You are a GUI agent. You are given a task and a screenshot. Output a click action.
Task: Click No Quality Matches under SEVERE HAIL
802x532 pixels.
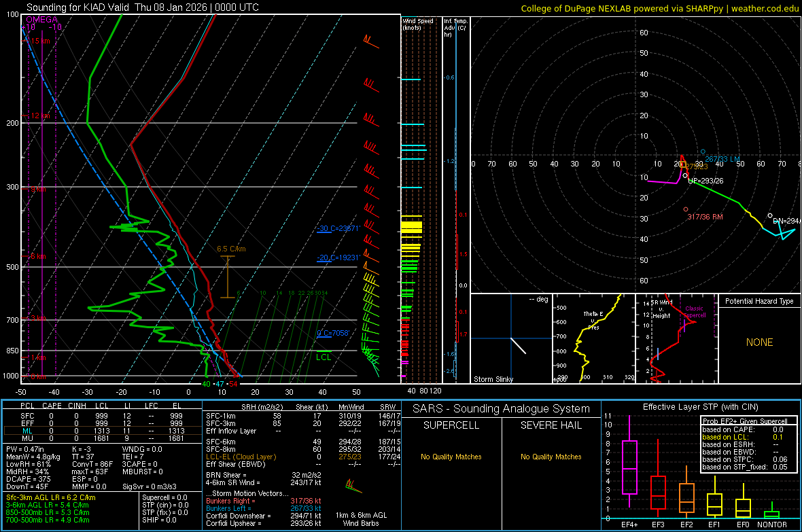pos(551,457)
